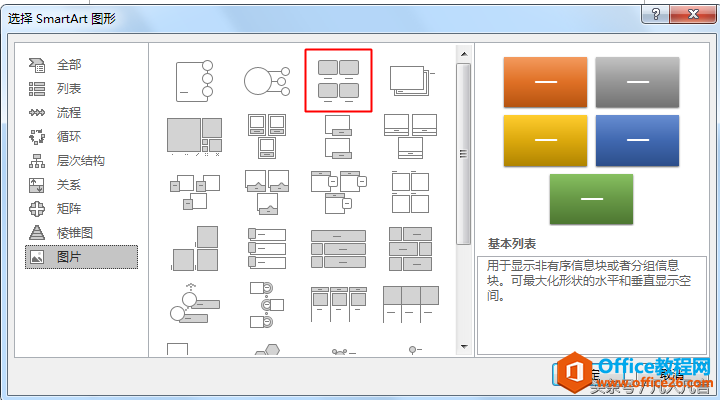Choose the stacked overlapping rectangles layout
Viewport: 720px width, 400px height.
pyautogui.click(x=411, y=81)
